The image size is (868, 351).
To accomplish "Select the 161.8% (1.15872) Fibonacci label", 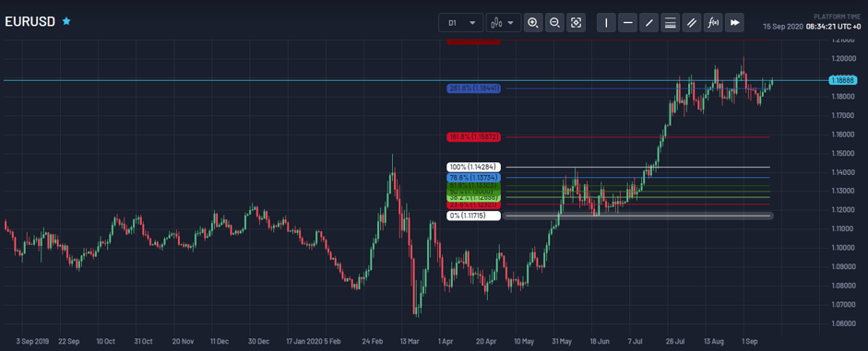I will click(x=473, y=136).
